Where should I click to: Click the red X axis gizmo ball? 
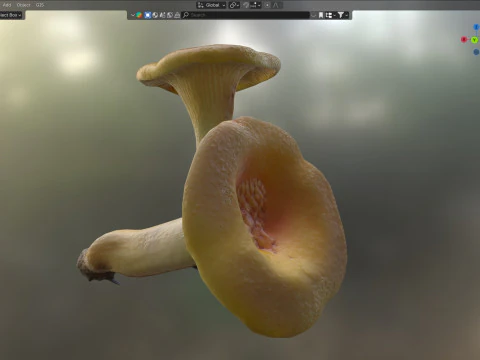(x=464, y=40)
